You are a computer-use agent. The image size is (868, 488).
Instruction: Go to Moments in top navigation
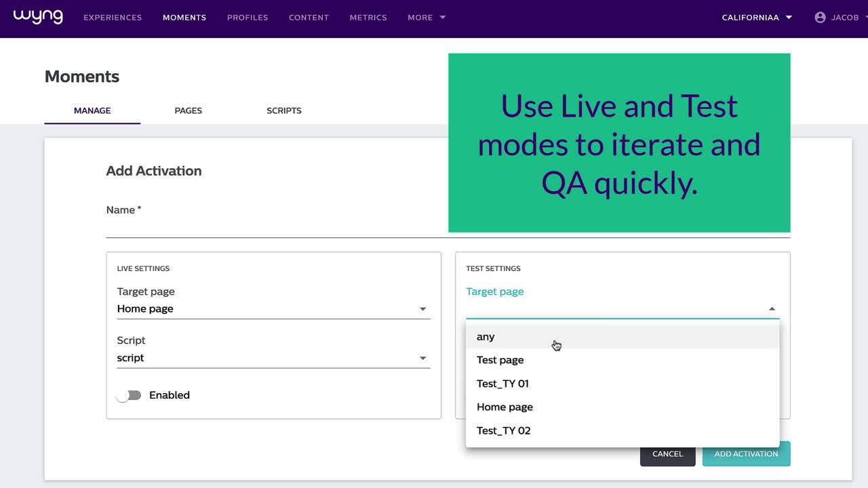[x=184, y=18]
